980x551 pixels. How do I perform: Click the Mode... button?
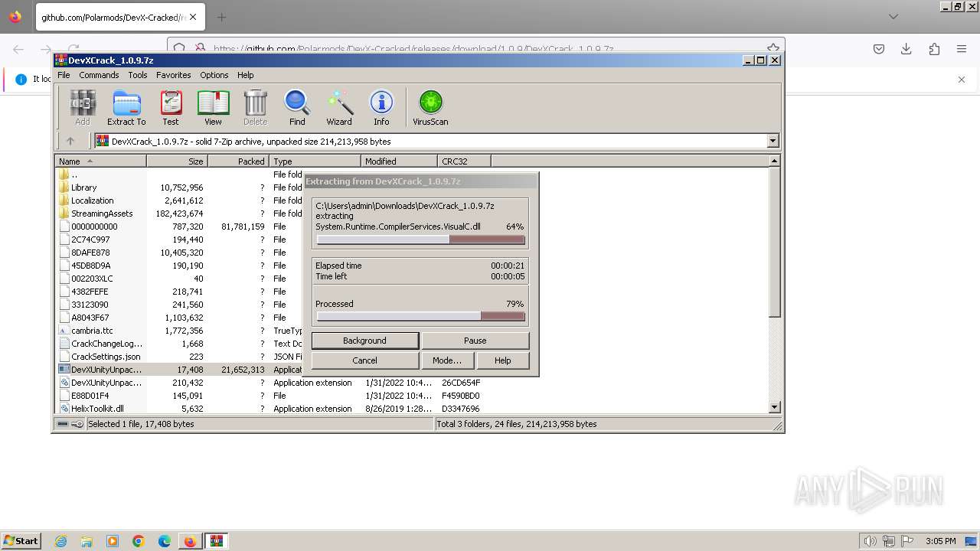tap(447, 360)
